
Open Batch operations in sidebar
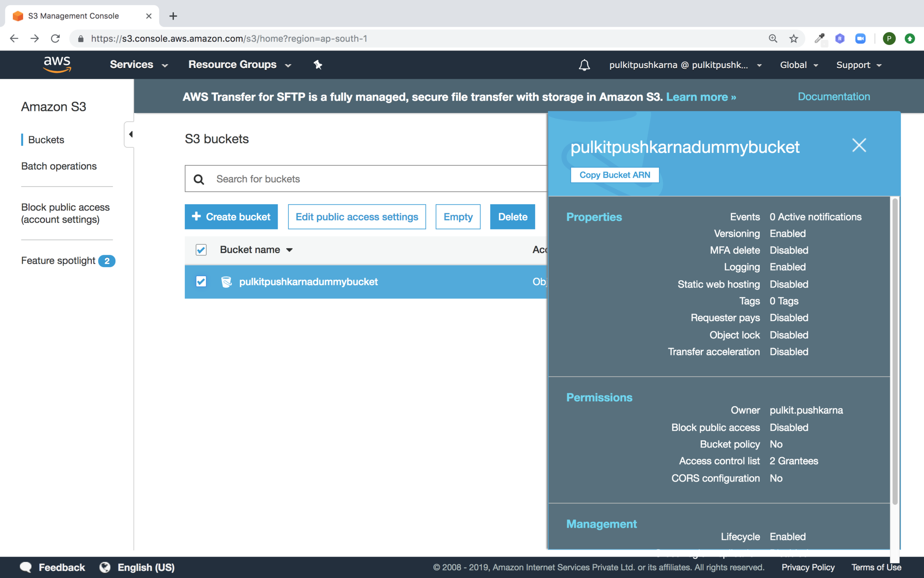pos(59,166)
